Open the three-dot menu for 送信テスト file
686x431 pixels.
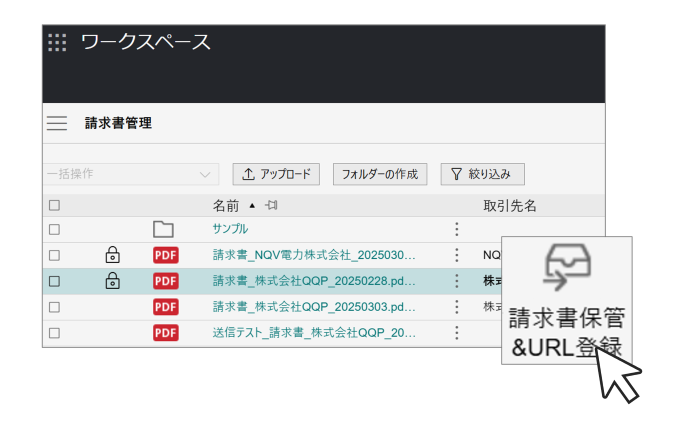coord(457,333)
